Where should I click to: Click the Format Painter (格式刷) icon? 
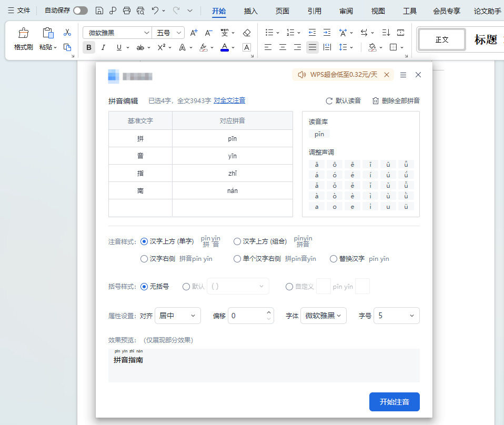point(24,33)
